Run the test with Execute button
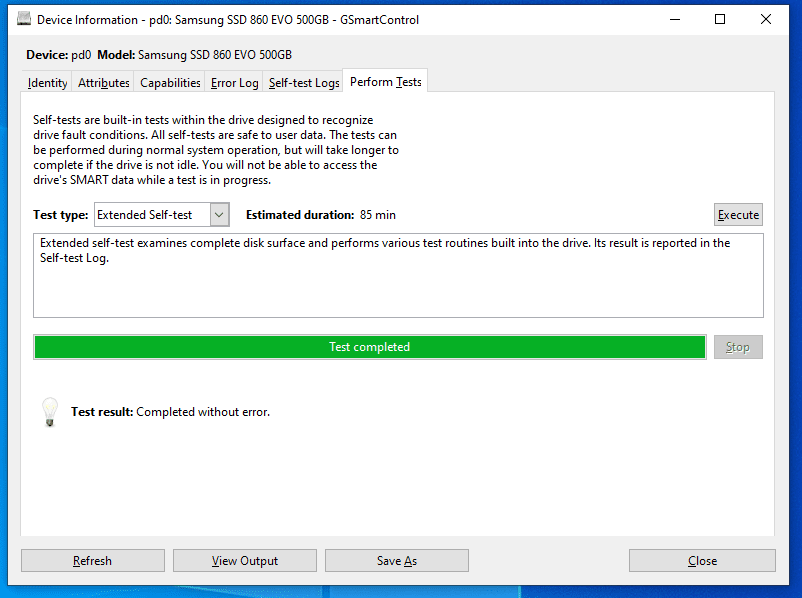Viewport: 802px width, 598px height. pos(738,215)
